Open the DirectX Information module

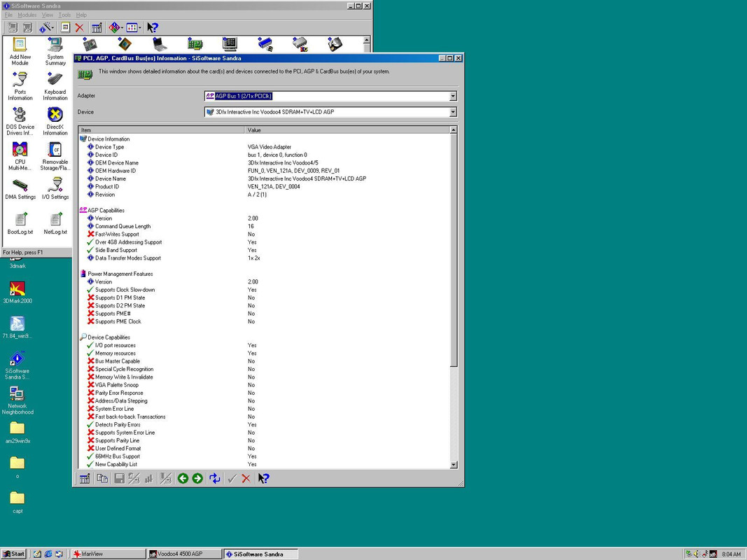click(x=55, y=121)
